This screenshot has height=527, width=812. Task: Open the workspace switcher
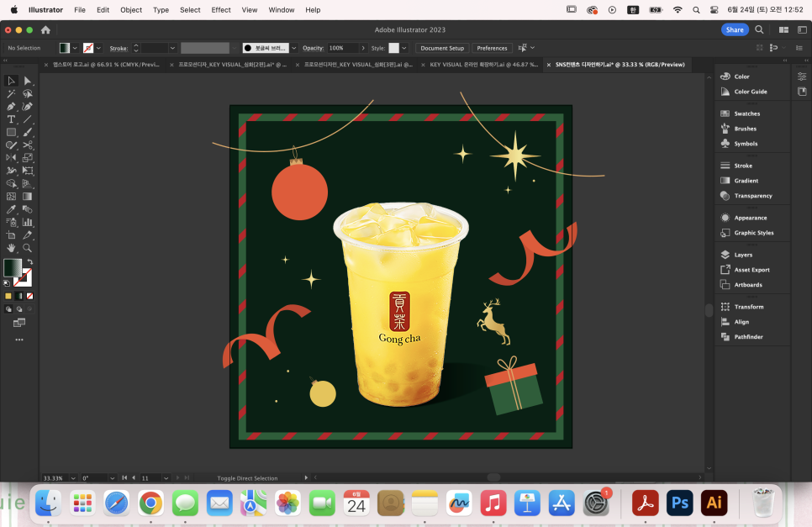tap(783, 30)
